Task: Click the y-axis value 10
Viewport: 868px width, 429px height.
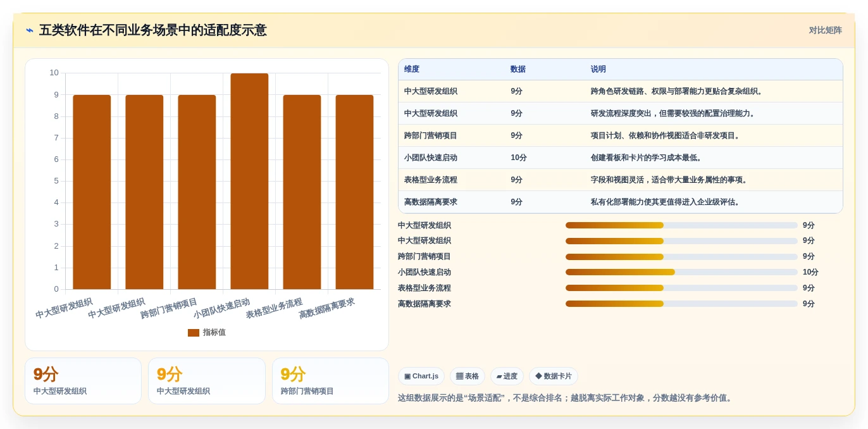Action: (x=54, y=73)
